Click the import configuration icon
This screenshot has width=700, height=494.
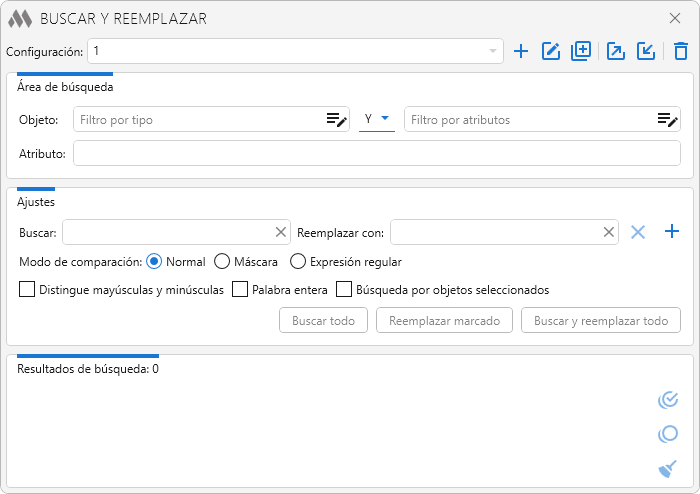[646, 52]
